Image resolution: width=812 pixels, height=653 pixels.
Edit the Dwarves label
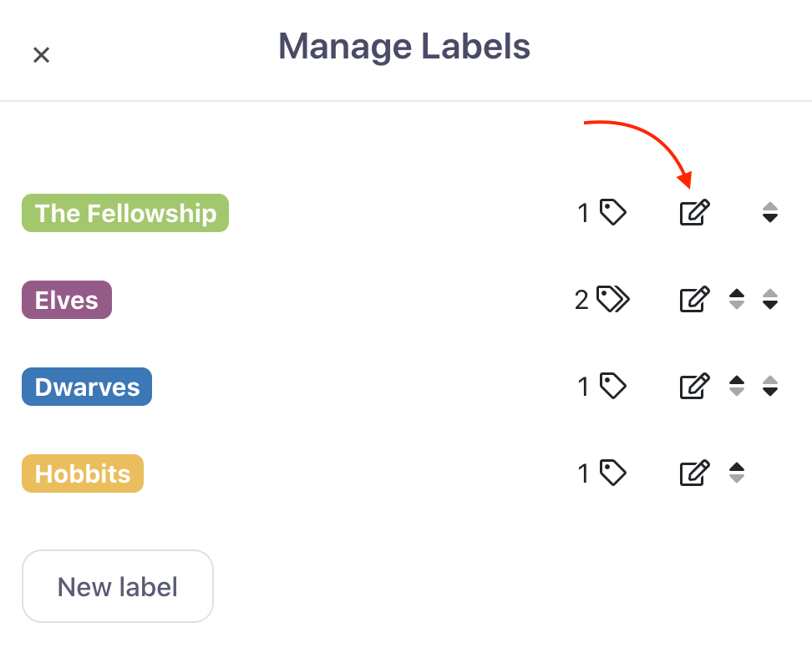(x=694, y=386)
